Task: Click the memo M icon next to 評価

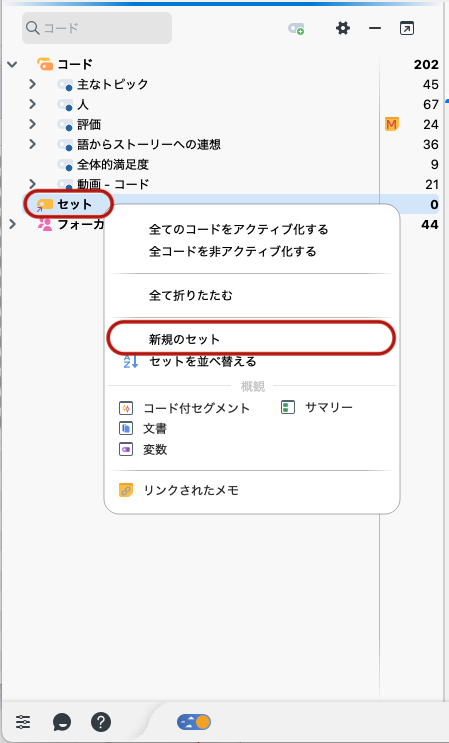Action: click(x=391, y=125)
